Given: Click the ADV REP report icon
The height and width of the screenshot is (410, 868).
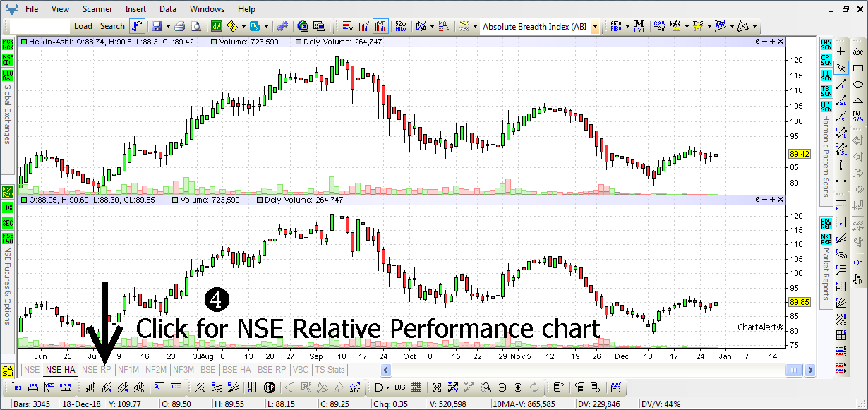Looking at the screenshot, I should pyautogui.click(x=826, y=223).
